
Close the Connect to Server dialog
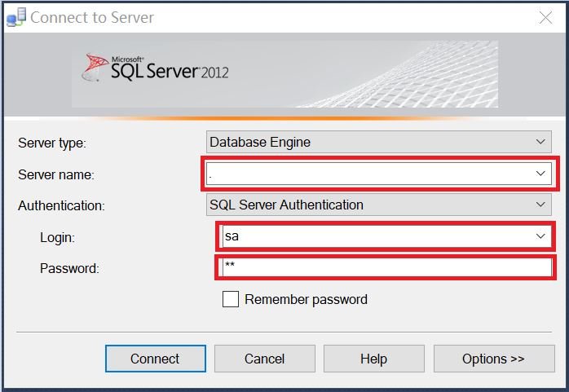click(545, 17)
